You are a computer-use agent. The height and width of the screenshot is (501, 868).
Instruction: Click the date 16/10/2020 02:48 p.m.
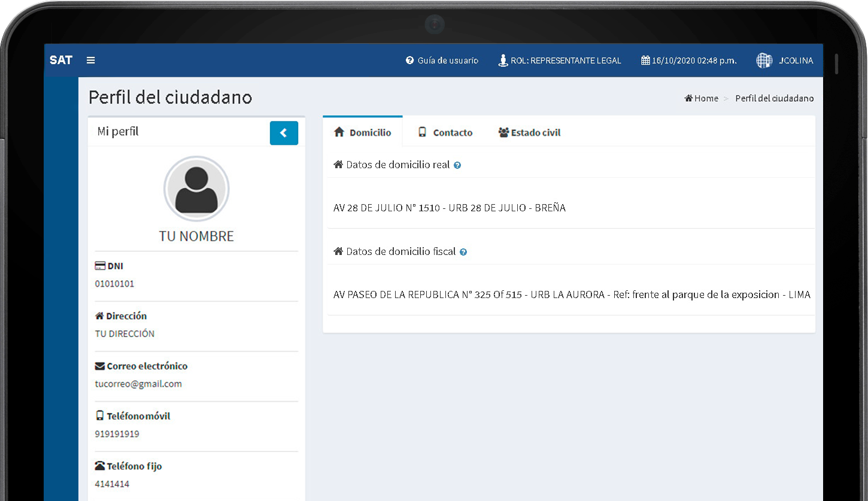pyautogui.click(x=694, y=60)
